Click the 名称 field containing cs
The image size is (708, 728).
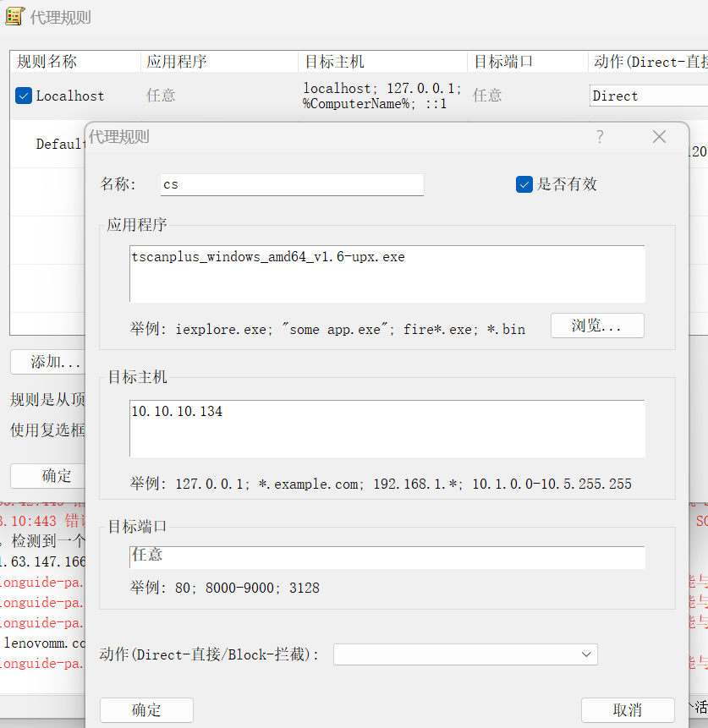coord(292,184)
